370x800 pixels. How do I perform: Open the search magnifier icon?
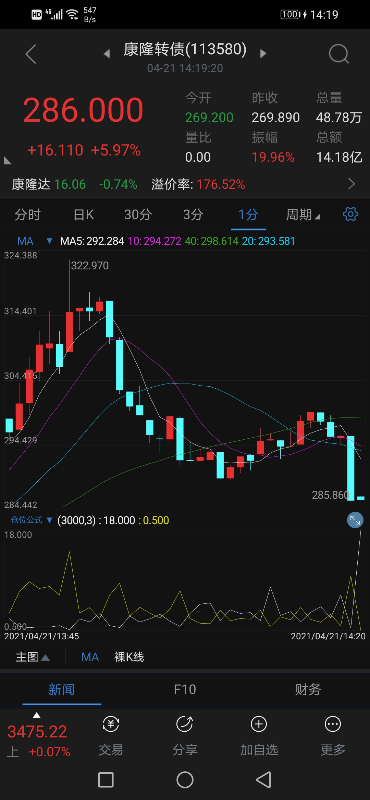coord(338,54)
